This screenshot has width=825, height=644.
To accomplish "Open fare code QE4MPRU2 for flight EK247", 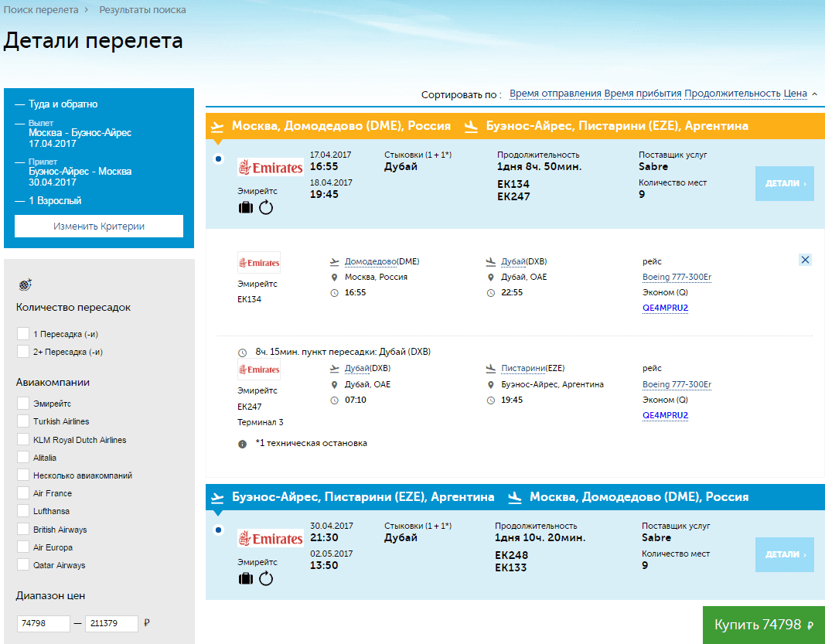I will [665, 415].
